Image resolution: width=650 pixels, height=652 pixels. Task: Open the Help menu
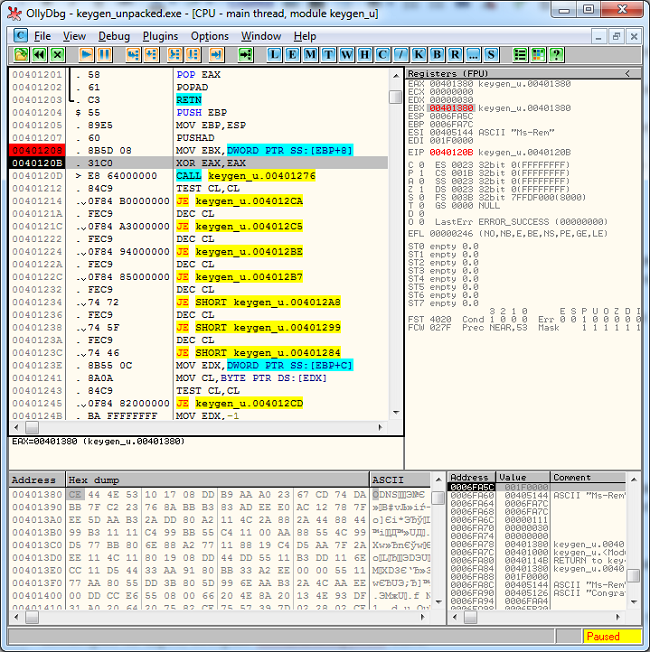coord(305,36)
